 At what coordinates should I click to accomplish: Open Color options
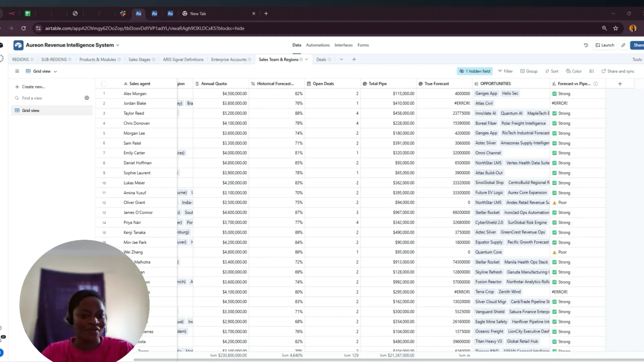coord(574,71)
